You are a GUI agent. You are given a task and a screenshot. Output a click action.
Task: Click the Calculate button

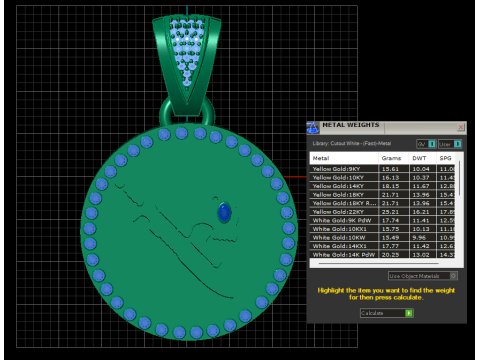coord(387,313)
